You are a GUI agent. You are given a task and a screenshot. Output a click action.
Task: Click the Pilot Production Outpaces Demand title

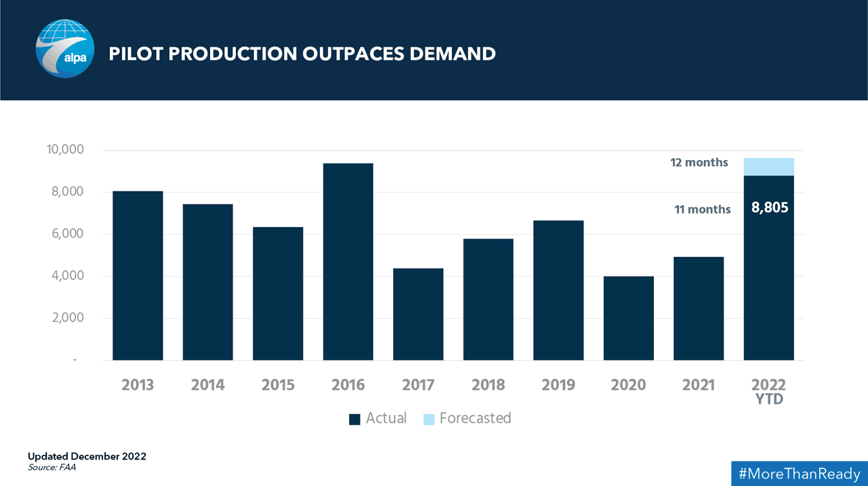[302, 54]
